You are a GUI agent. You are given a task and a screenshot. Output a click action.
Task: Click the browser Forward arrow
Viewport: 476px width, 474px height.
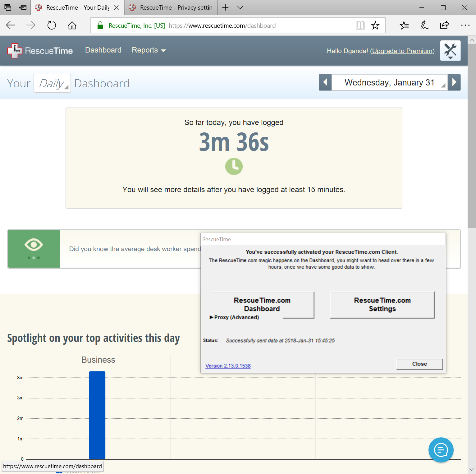(31, 25)
